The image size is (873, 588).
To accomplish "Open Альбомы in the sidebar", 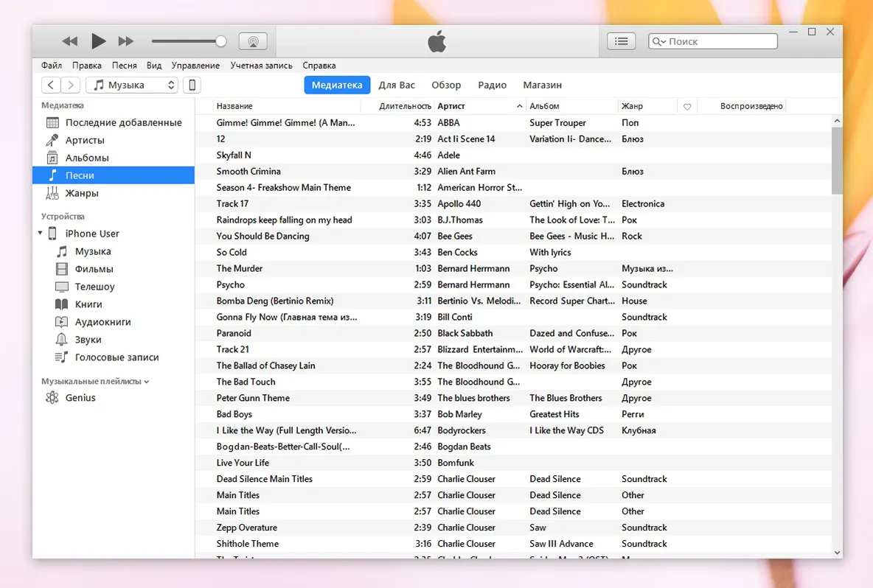I will pyautogui.click(x=114, y=158).
